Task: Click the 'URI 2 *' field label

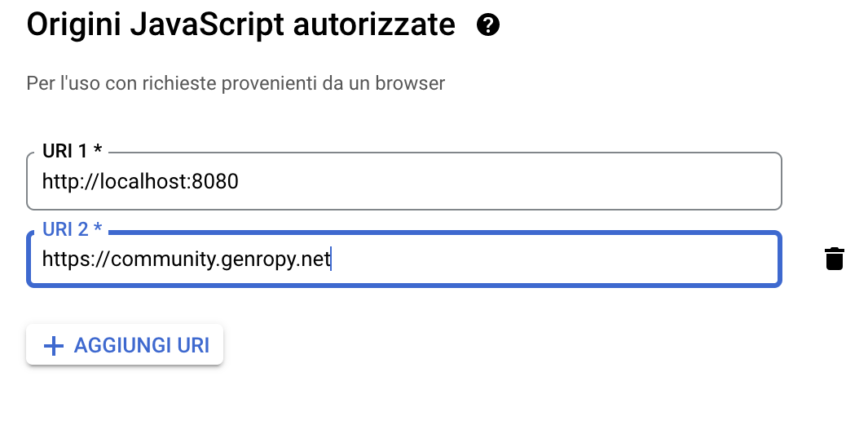Action: 72,231
